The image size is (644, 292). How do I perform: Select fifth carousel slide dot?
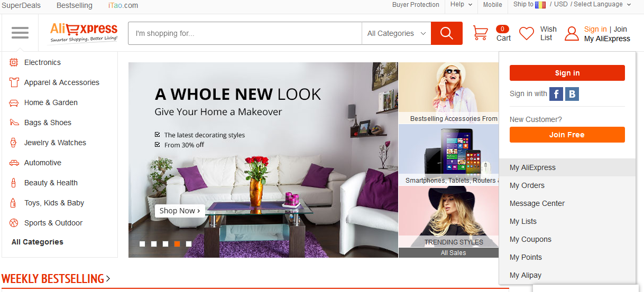(189, 244)
